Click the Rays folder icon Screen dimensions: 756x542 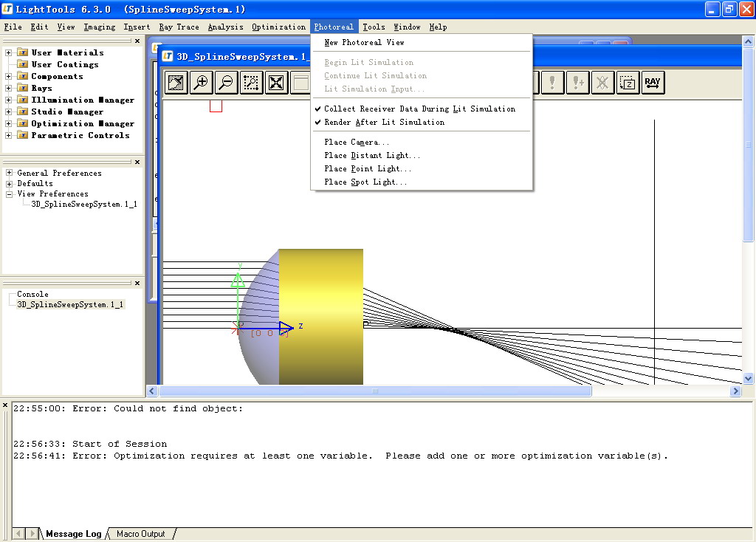pyautogui.click(x=22, y=88)
